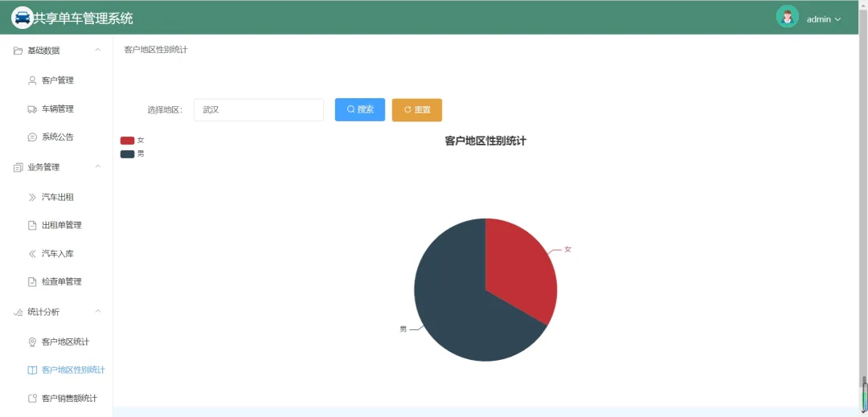Click the 系统公告 chat bubble icon

tap(32, 137)
